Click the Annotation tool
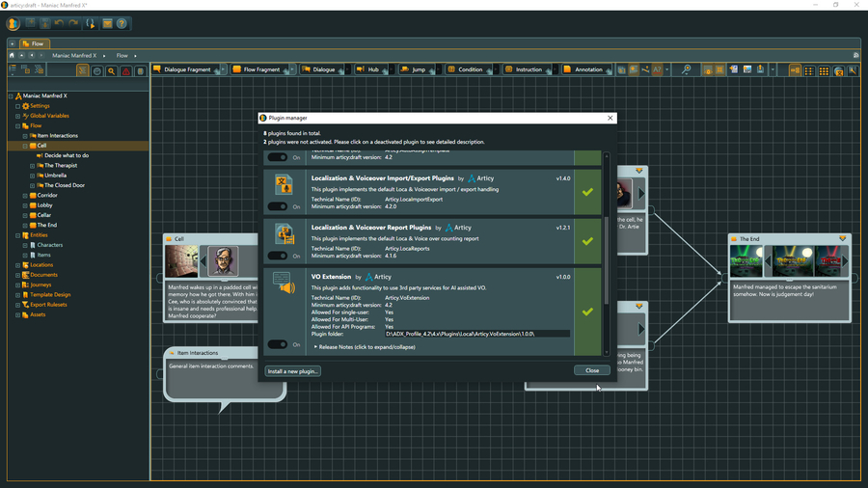 point(588,69)
